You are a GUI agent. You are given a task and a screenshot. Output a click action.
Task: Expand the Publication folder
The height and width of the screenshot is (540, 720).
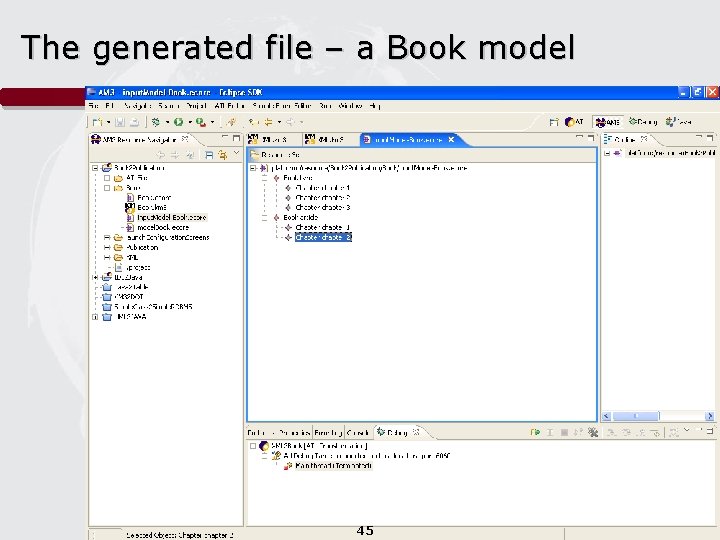(107, 248)
